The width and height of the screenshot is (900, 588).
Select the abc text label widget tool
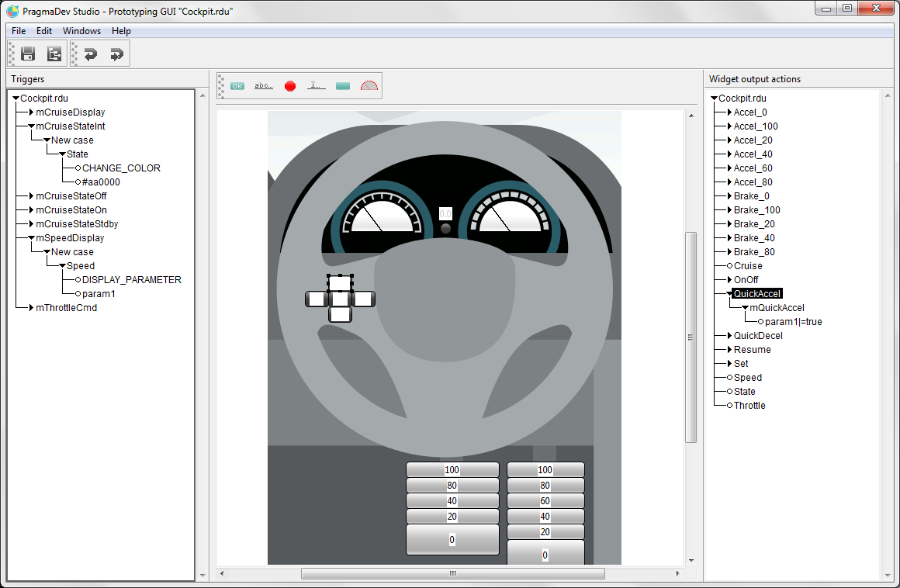coord(264,86)
